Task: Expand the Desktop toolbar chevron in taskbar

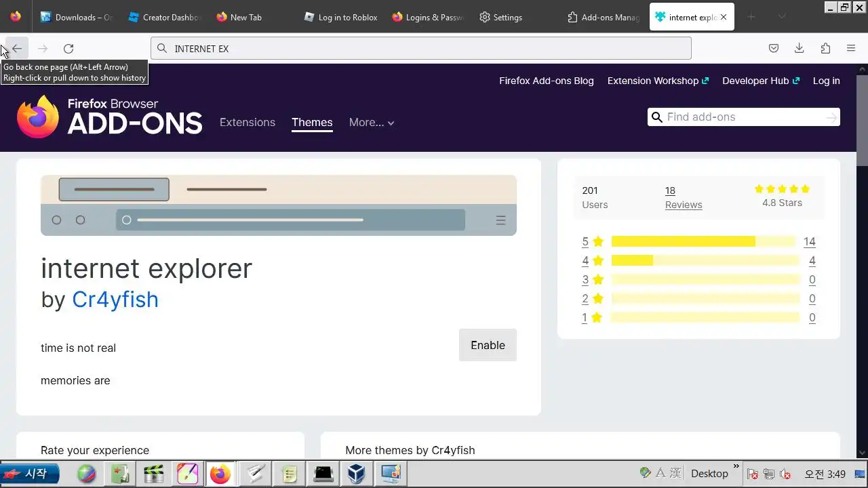Action: pyautogui.click(x=736, y=466)
